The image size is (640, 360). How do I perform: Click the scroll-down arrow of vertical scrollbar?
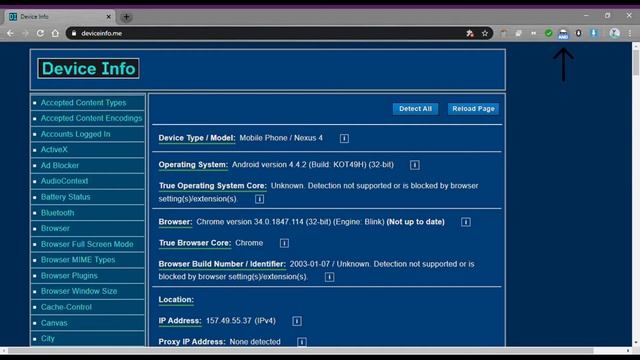click(x=636, y=343)
